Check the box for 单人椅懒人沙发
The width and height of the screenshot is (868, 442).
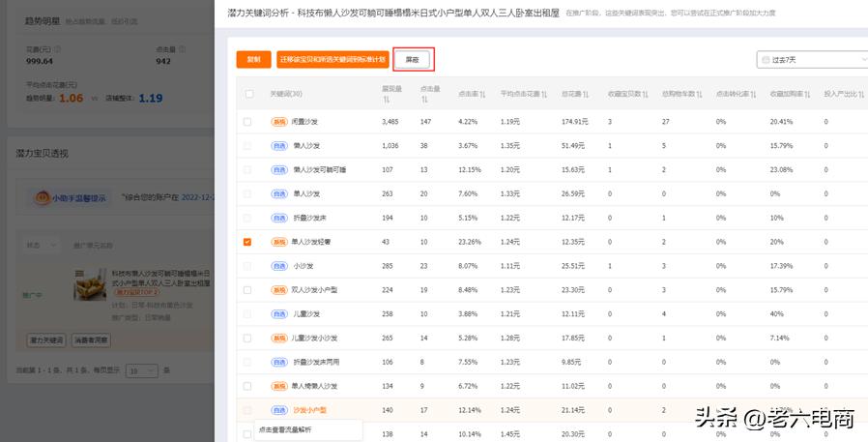click(x=246, y=386)
